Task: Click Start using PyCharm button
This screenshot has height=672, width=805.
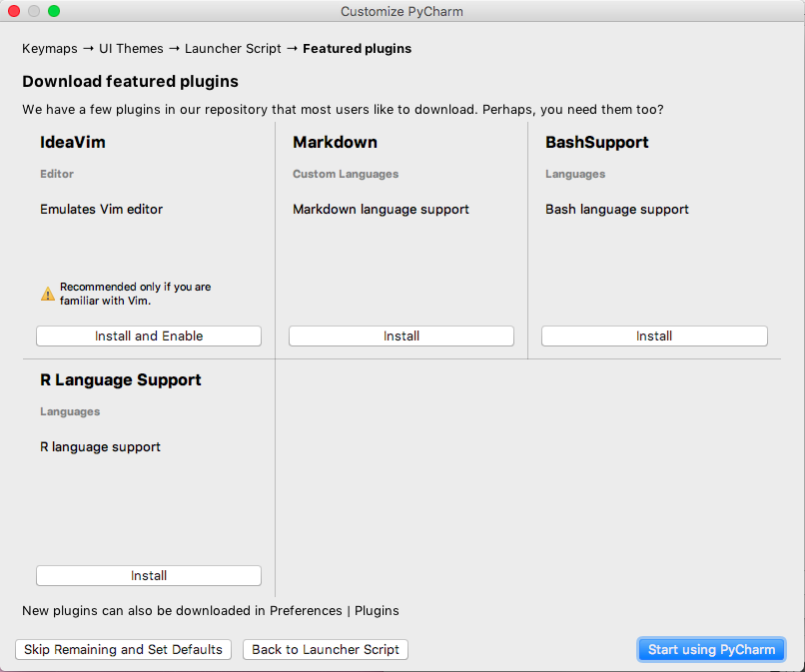Action: (711, 649)
